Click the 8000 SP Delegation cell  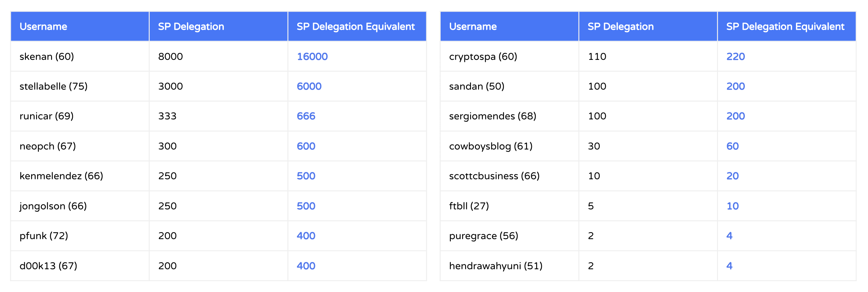[x=170, y=56]
